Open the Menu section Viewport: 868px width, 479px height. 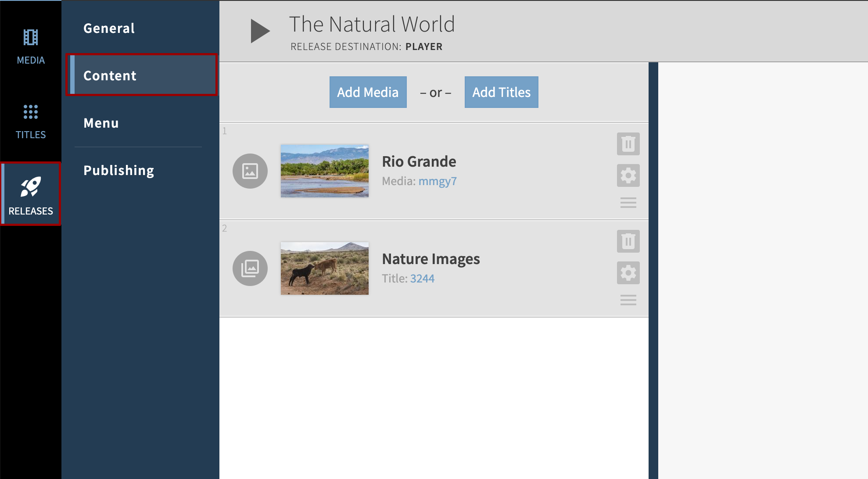click(x=101, y=123)
